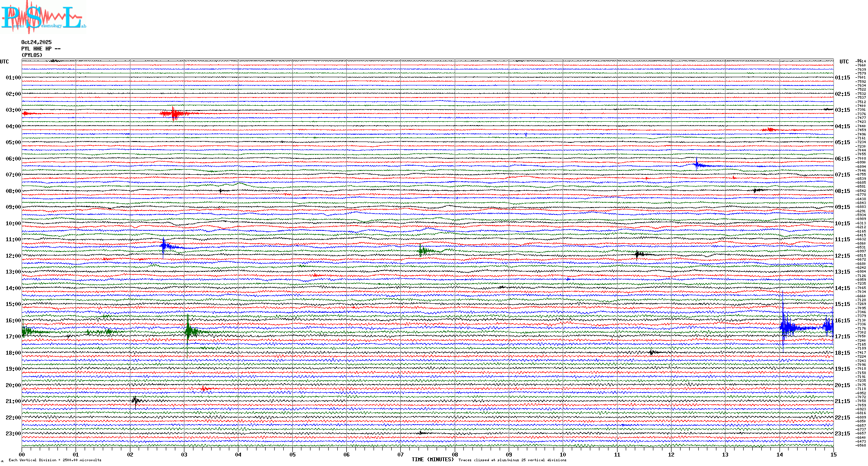
Task: Click the UTC label on the left axis
Action: 4,62
